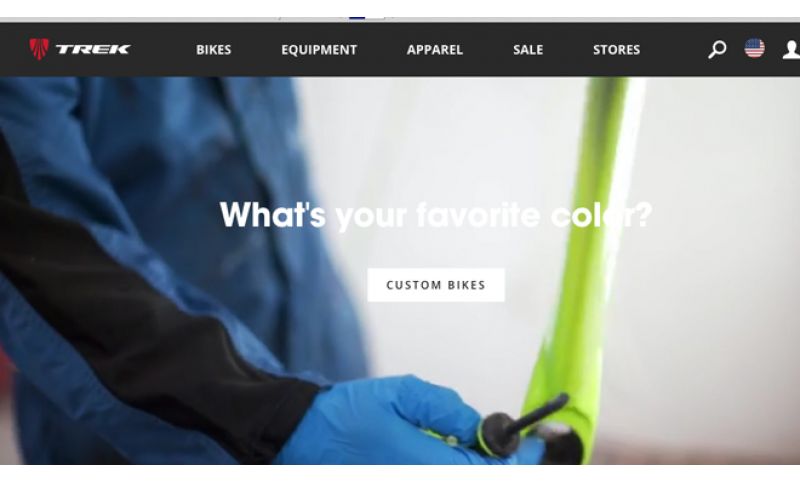Viewport: 800px width, 484px height.
Task: Click the "What's your favorite color?" headline
Action: [x=436, y=215]
